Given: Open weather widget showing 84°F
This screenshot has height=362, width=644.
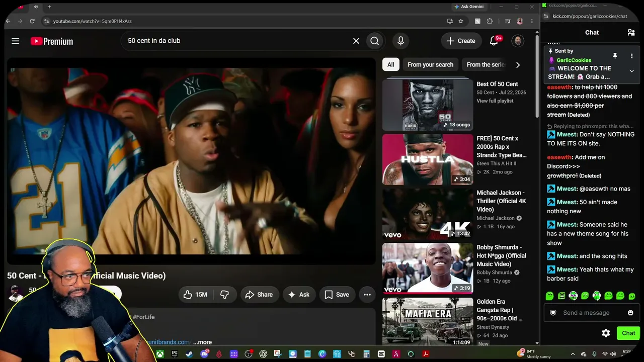Looking at the screenshot, I should tap(534, 354).
